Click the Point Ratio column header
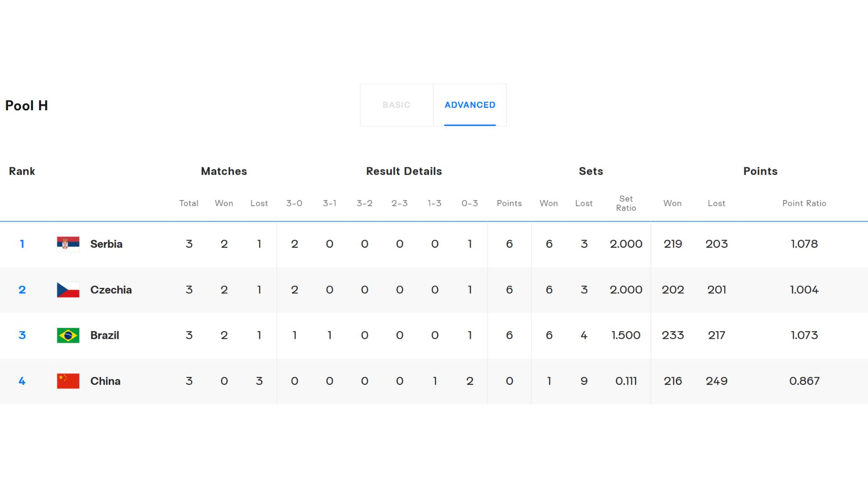 804,203
